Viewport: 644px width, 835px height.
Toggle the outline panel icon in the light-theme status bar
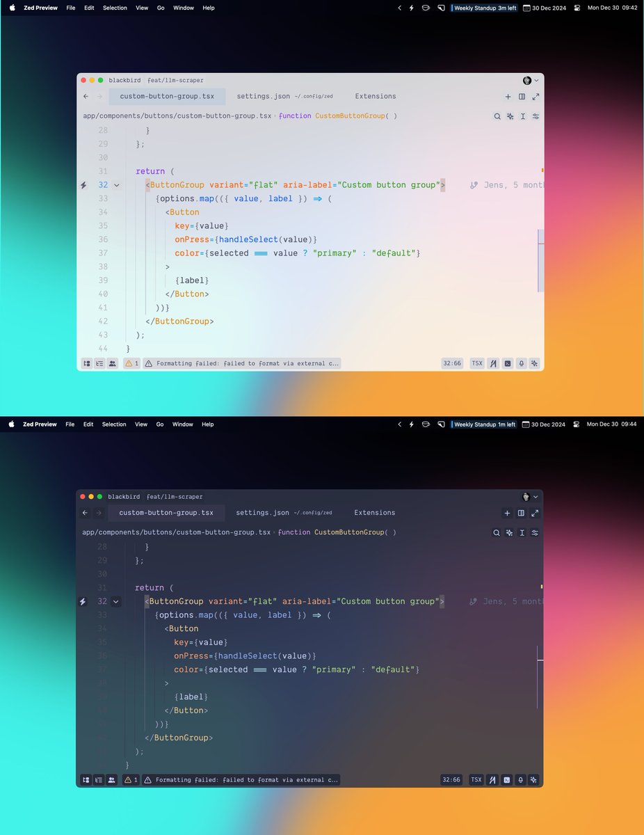click(x=99, y=363)
